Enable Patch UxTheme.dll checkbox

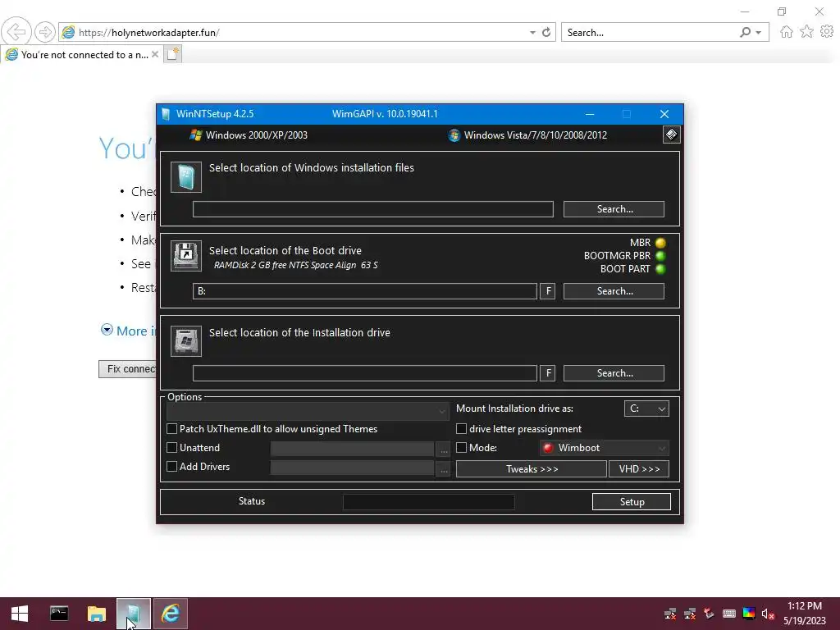click(x=172, y=429)
